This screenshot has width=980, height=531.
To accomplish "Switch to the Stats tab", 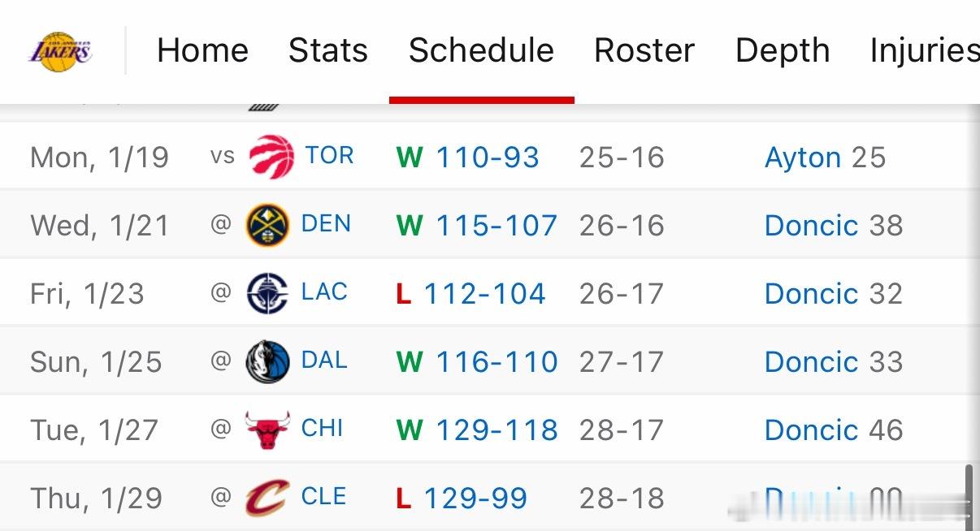I will point(328,50).
